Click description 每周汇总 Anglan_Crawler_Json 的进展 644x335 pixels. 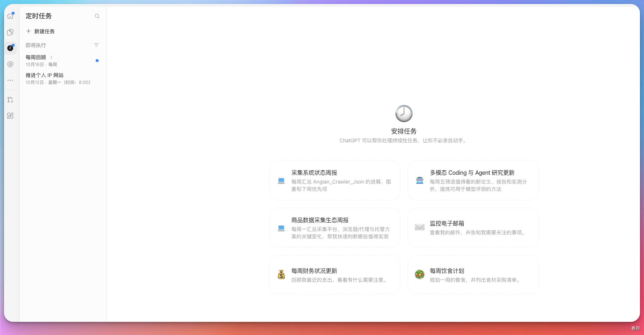[341, 185]
